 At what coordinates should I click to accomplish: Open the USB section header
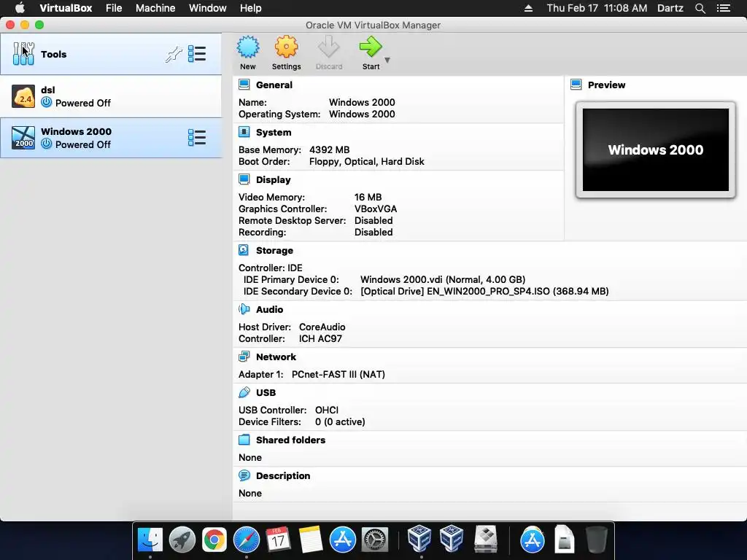(266, 392)
